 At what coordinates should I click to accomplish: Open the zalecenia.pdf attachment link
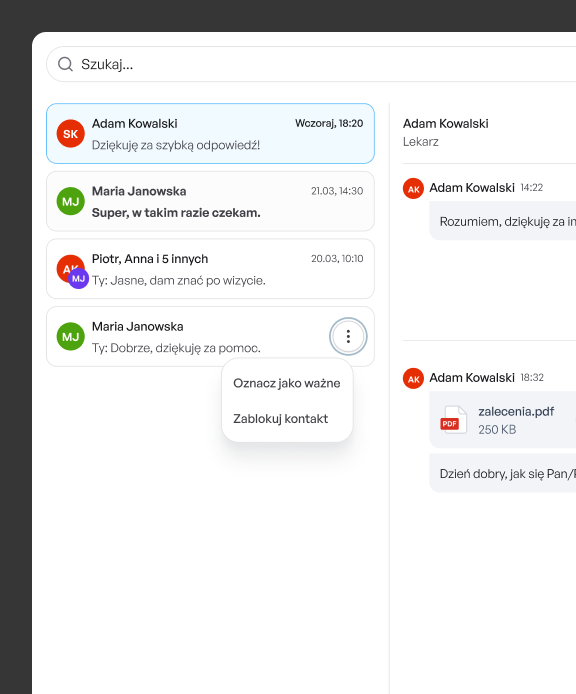pyautogui.click(x=516, y=412)
